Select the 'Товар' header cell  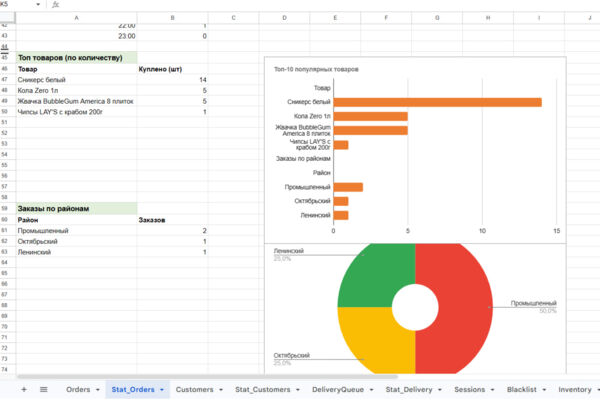click(77, 69)
